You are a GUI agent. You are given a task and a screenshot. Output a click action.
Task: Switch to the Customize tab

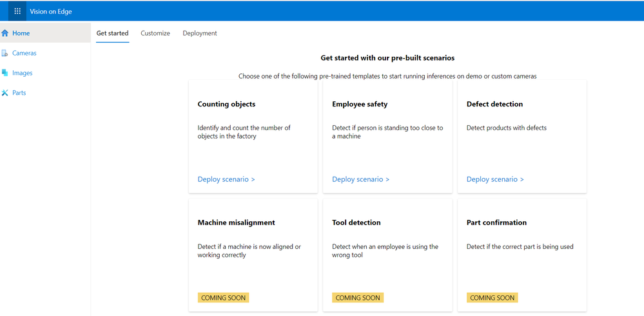pyautogui.click(x=155, y=34)
